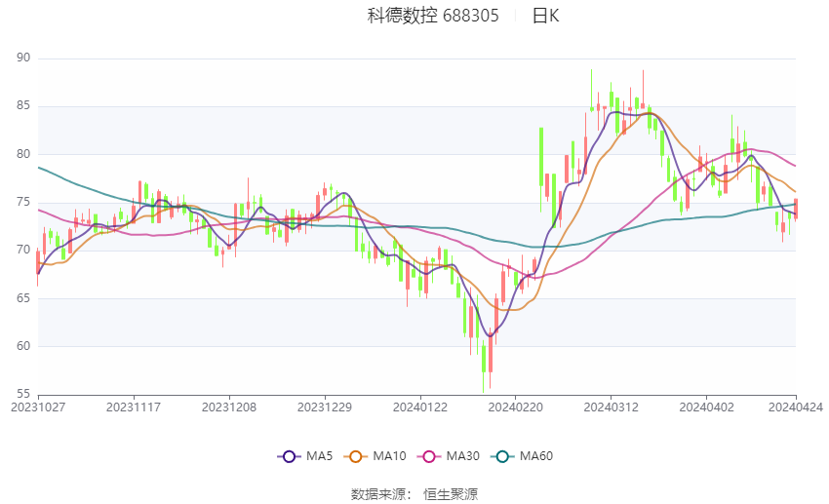This screenshot has width=829, height=504.
Task: Click the 数据来源 label
Action: pos(377,494)
